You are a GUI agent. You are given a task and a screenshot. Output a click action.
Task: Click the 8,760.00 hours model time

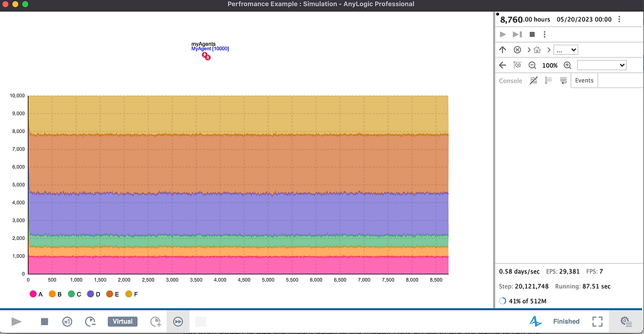525,19
